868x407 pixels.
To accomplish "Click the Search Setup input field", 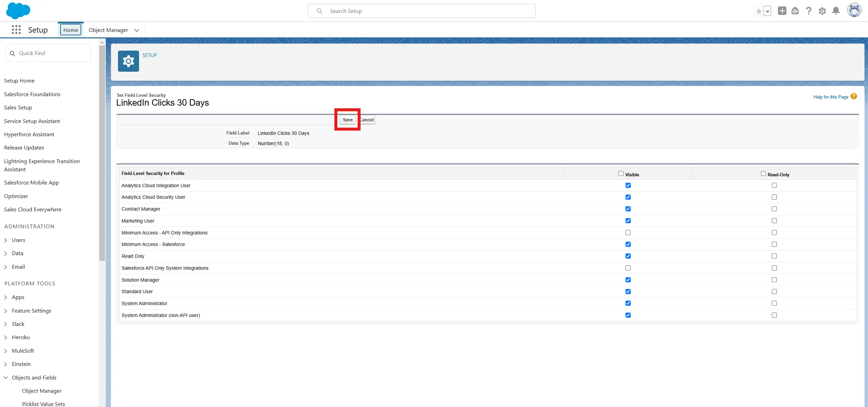I will [421, 11].
